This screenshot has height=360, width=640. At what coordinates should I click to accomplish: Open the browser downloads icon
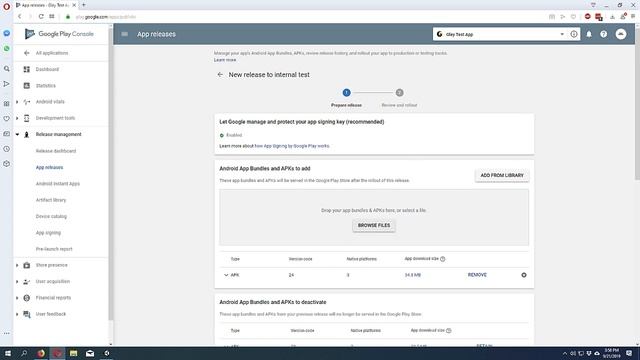612,17
